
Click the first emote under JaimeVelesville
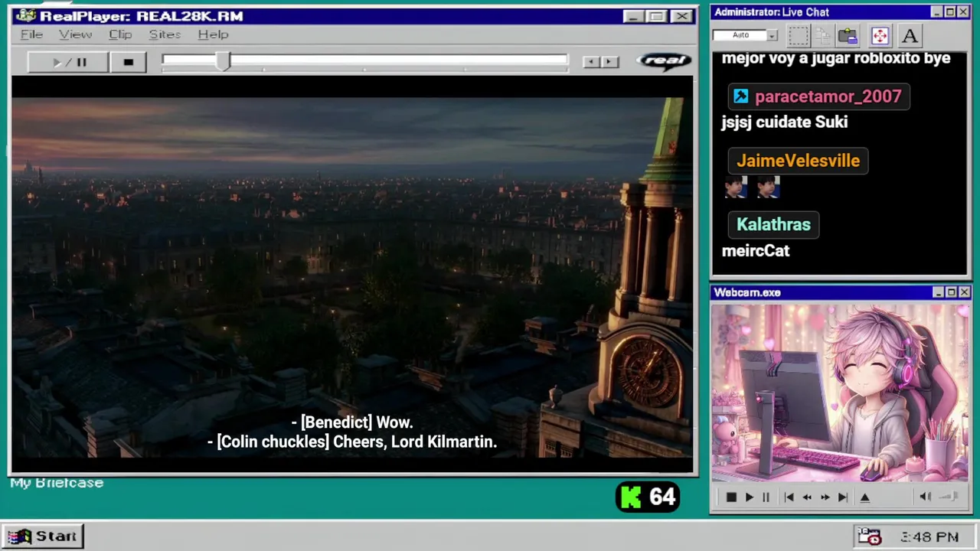735,187
